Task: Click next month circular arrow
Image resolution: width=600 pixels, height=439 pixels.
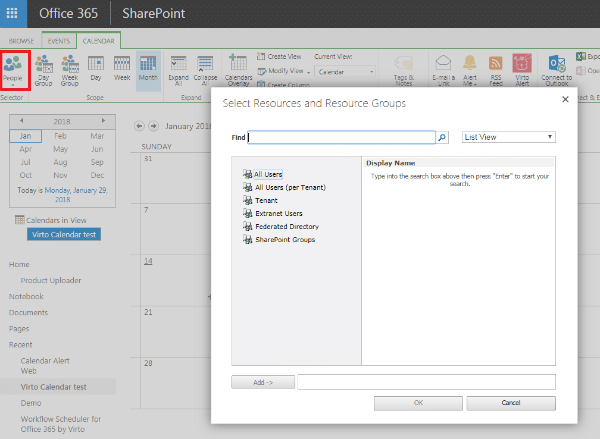Action: [153, 126]
